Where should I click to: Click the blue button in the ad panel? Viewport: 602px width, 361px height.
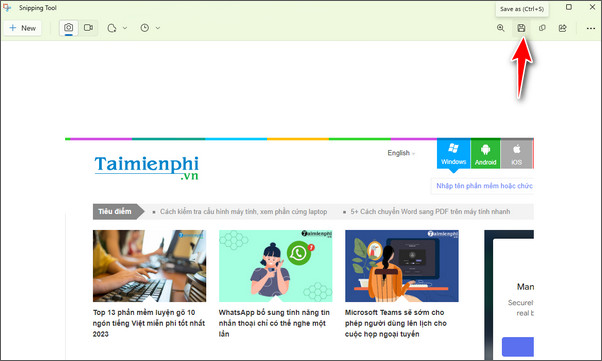[x=518, y=347]
